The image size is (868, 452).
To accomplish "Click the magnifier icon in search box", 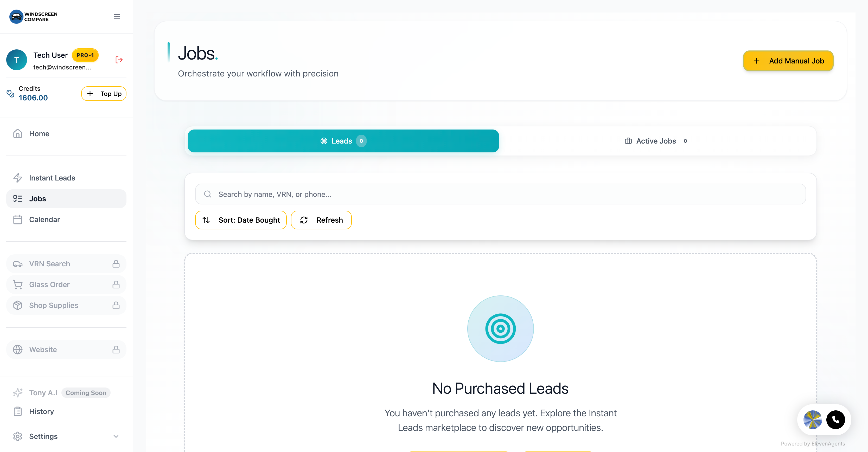I will pos(208,194).
